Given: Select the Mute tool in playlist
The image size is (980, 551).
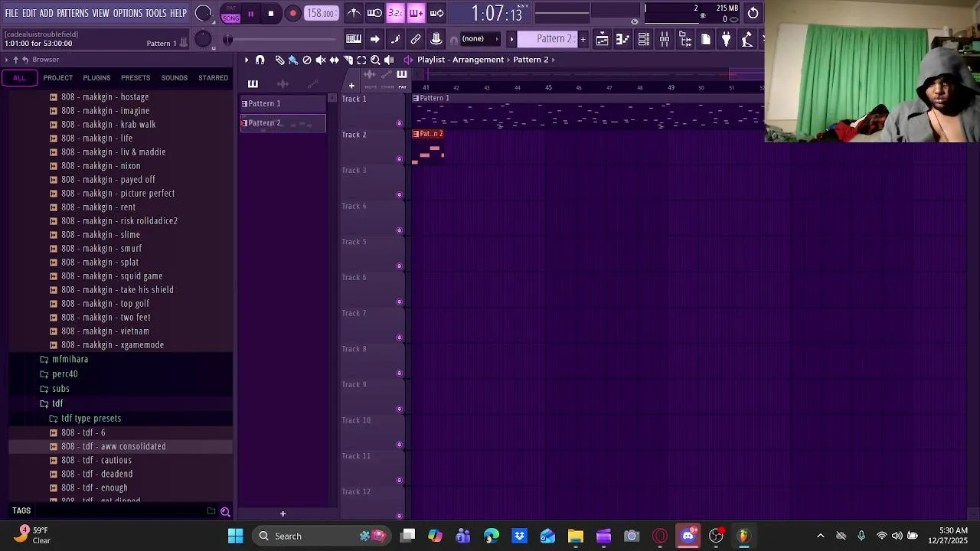Looking at the screenshot, I should click(321, 60).
